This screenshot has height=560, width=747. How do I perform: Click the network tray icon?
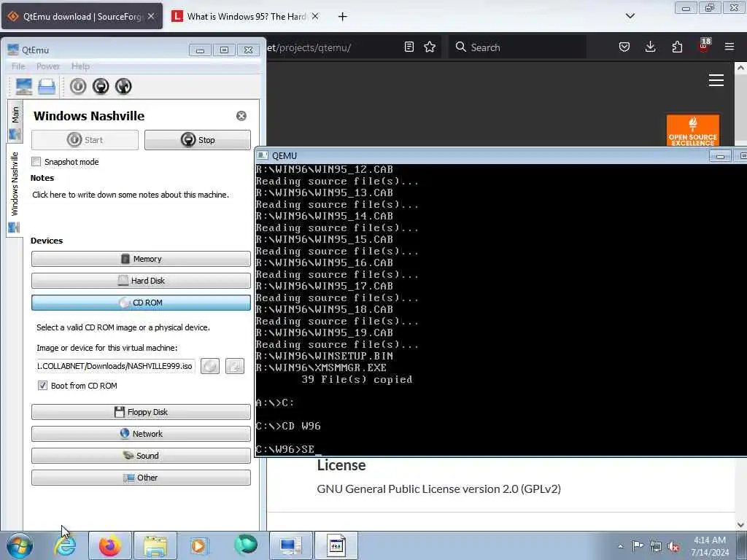point(656,546)
